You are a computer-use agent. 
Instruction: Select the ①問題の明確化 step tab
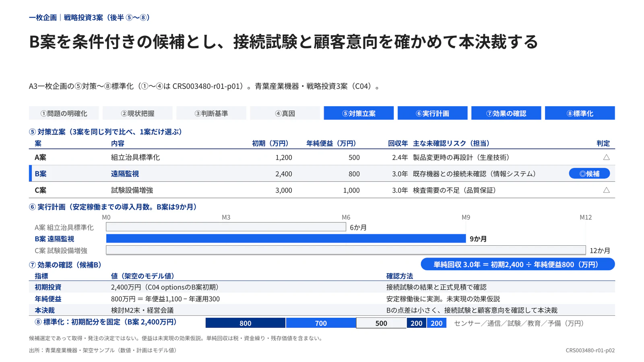(64, 113)
